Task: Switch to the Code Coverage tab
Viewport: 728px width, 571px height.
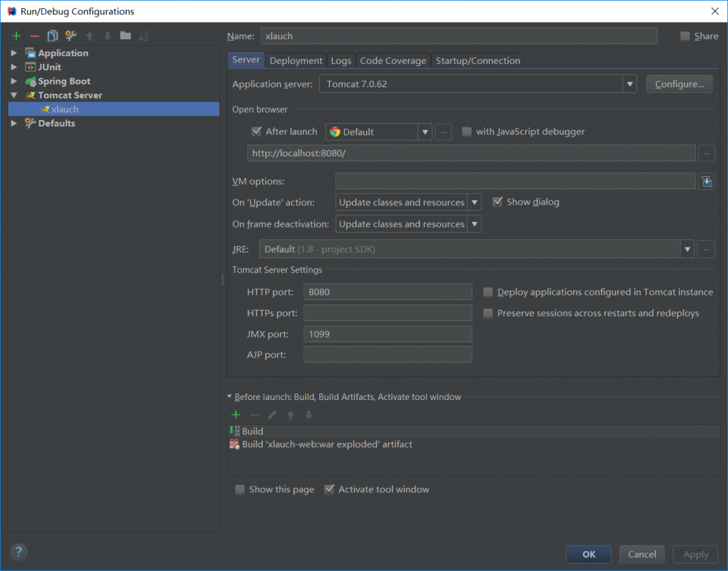Action: pyautogui.click(x=393, y=60)
